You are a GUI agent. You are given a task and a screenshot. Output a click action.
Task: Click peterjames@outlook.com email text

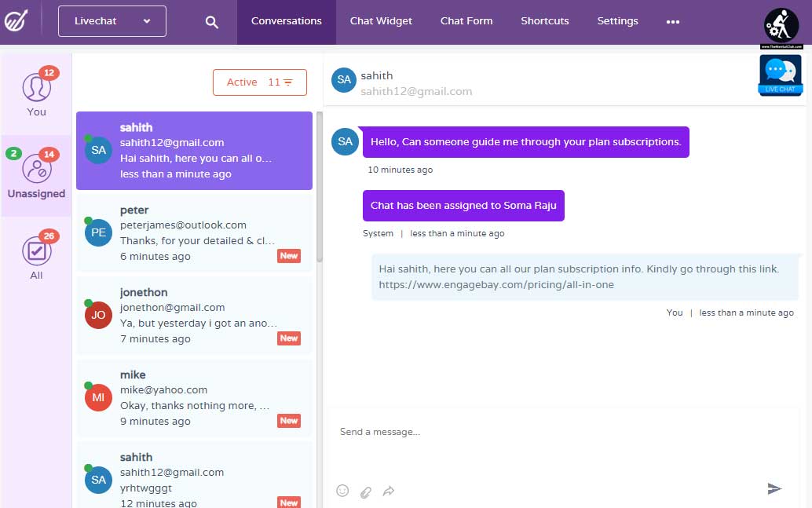(x=183, y=225)
